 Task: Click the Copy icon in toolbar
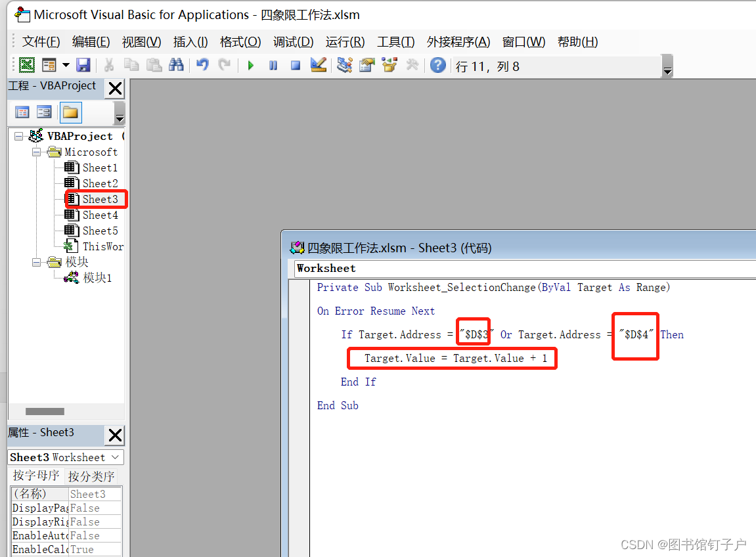[x=131, y=65]
